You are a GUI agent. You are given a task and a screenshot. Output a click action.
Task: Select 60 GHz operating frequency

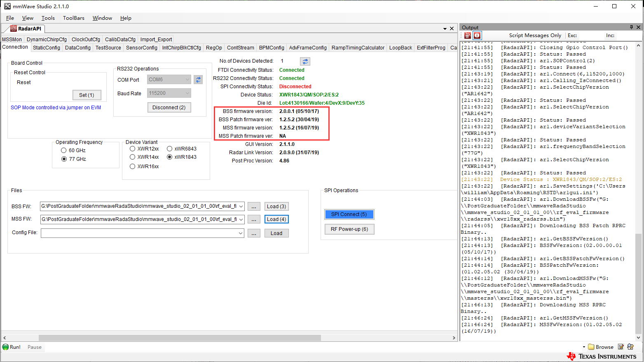click(x=64, y=150)
